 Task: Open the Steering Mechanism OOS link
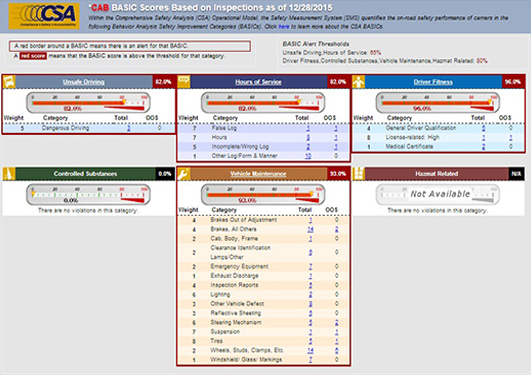(336, 322)
